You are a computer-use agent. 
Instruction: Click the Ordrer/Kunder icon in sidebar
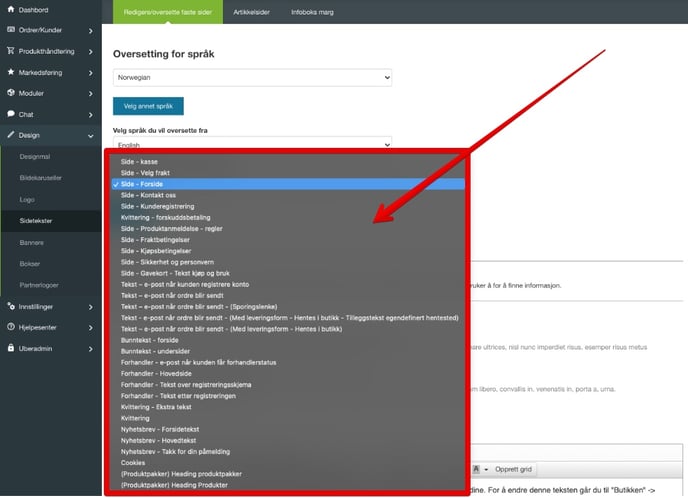[x=11, y=29]
